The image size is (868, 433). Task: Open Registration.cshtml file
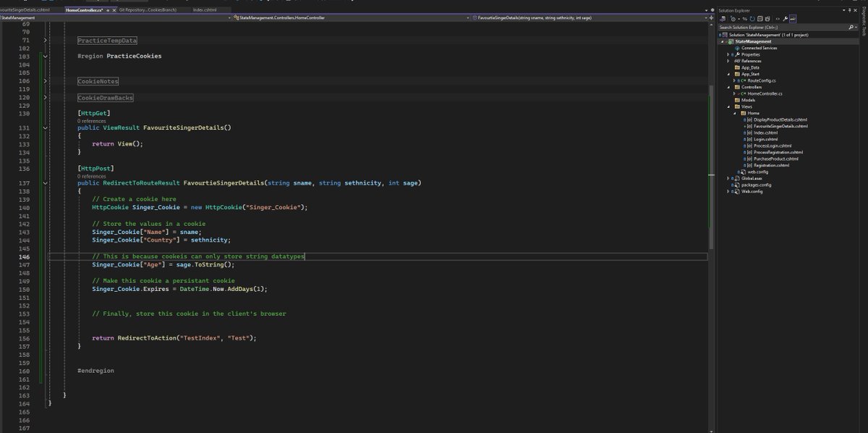click(773, 165)
